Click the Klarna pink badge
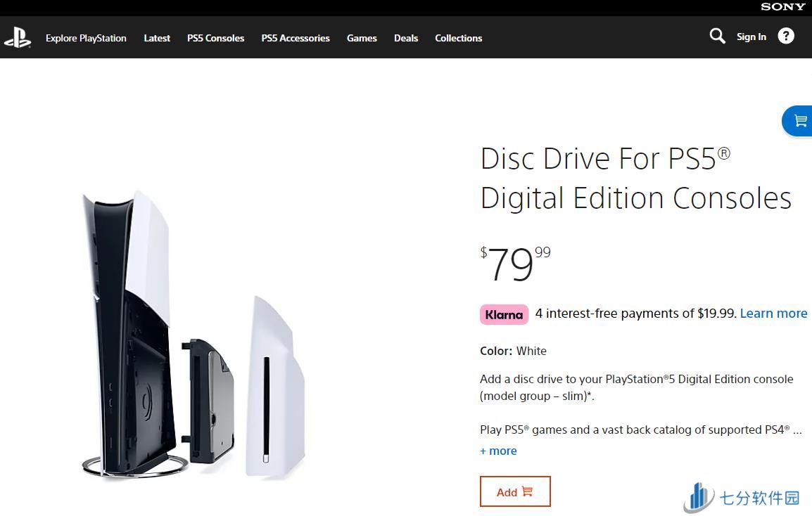This screenshot has width=812, height=516. pyautogui.click(x=504, y=315)
